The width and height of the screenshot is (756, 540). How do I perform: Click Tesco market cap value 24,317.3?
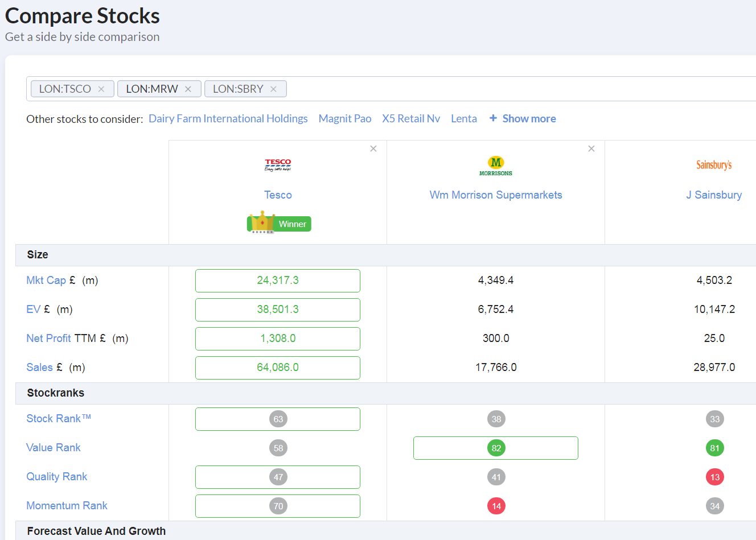278,281
